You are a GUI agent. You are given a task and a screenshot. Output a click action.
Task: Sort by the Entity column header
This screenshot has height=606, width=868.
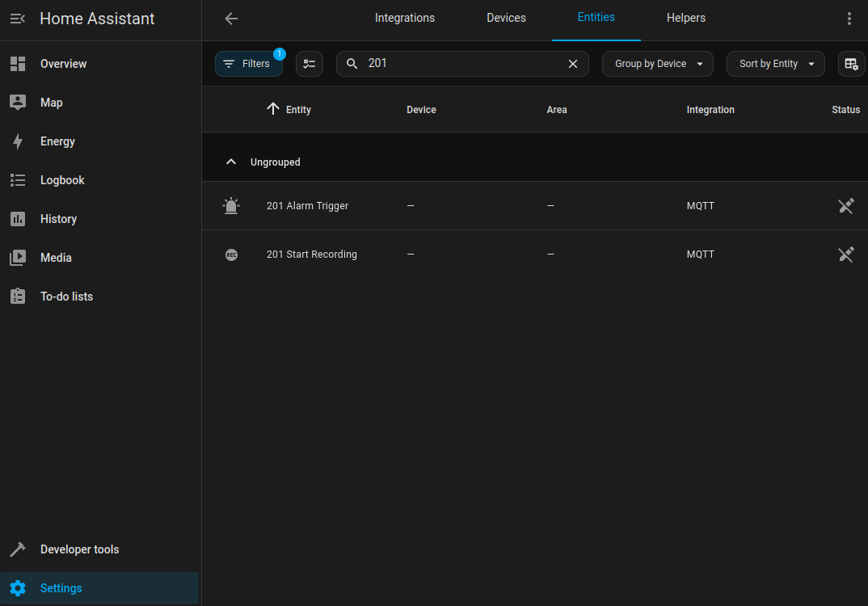tap(298, 110)
